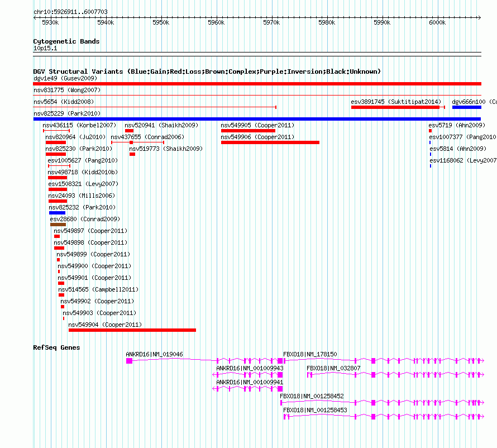Select the long nsv549904 (Cooper2011) red bar
The height and width of the screenshot is (448, 497).
pos(132,330)
